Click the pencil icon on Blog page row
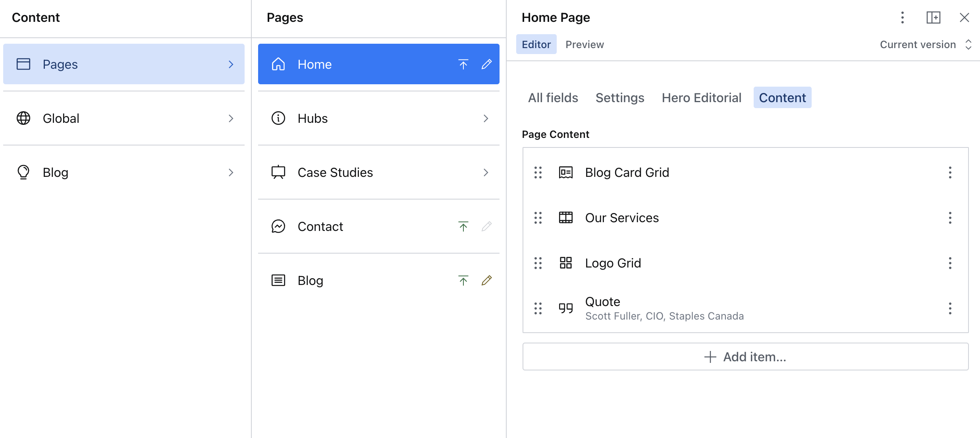This screenshot has height=438, width=980. [486, 280]
